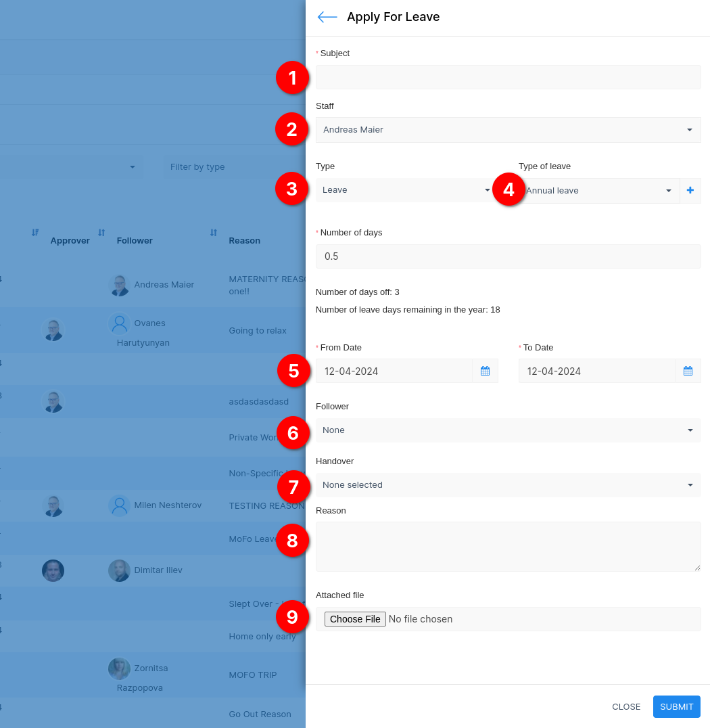Click the plus icon to add leave type

click(690, 191)
